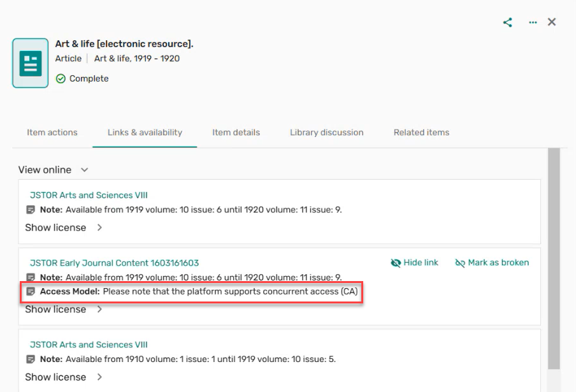Click the Hide link text button
Image resolution: width=576 pixels, height=392 pixels.
pos(421,263)
